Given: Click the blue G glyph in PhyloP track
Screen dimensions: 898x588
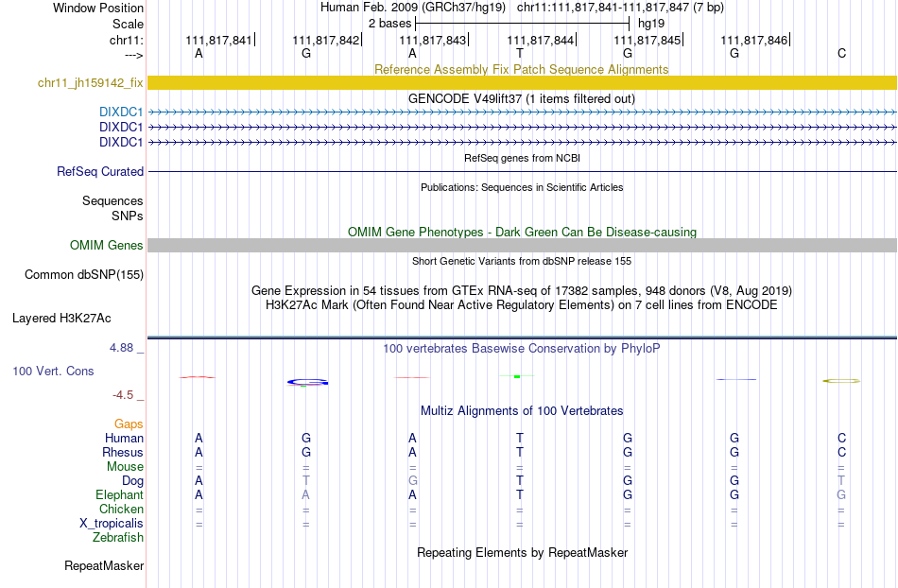Looking at the screenshot, I should [x=307, y=382].
